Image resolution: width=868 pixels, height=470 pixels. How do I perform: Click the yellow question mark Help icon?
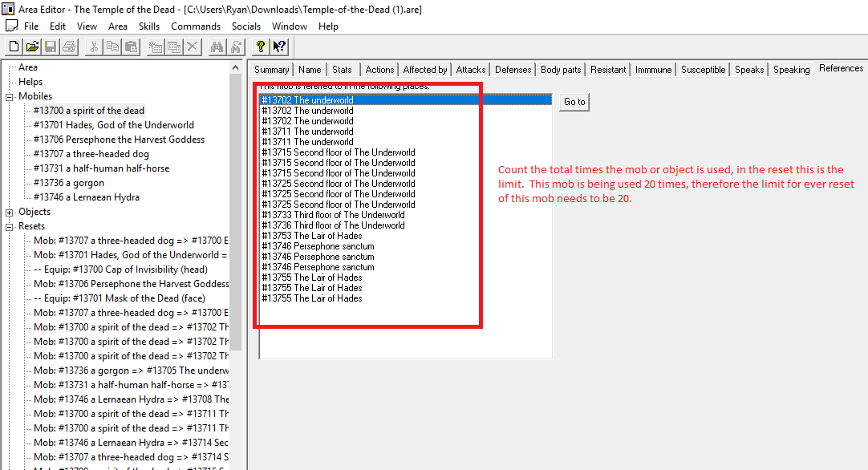click(260, 47)
